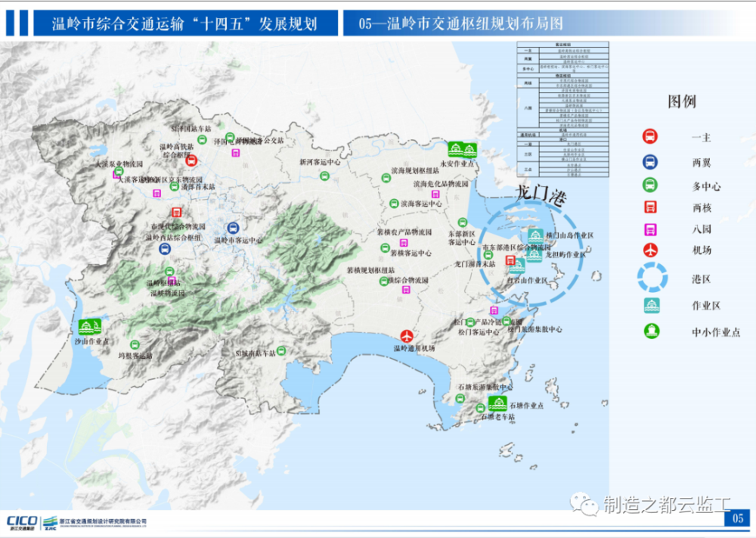The height and width of the screenshot is (538, 756).
Task: Click the subtitle 05—温岭市交通枢纽规划布局图
Action: 460,23
